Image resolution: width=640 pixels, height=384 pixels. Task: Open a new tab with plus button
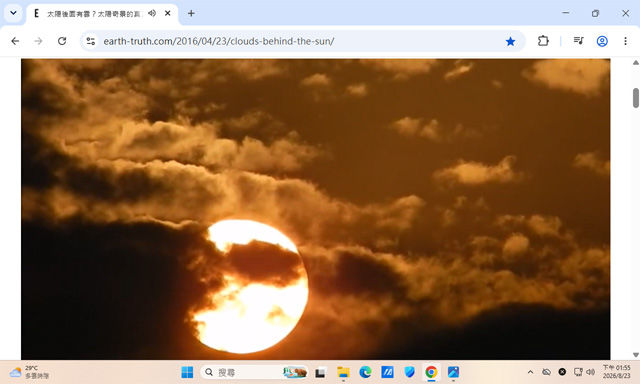pyautogui.click(x=191, y=13)
